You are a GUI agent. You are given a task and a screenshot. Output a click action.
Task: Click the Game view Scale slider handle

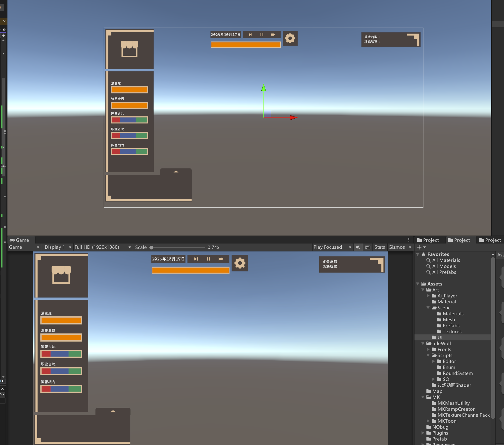click(151, 247)
